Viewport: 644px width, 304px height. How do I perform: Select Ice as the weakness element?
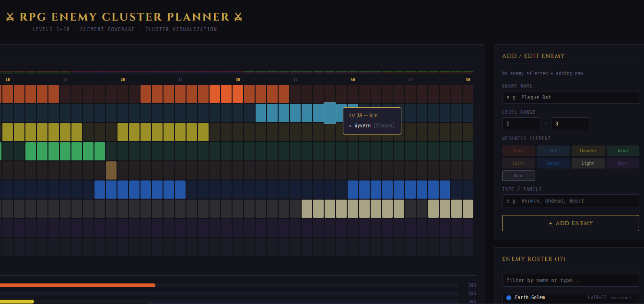[x=553, y=151]
